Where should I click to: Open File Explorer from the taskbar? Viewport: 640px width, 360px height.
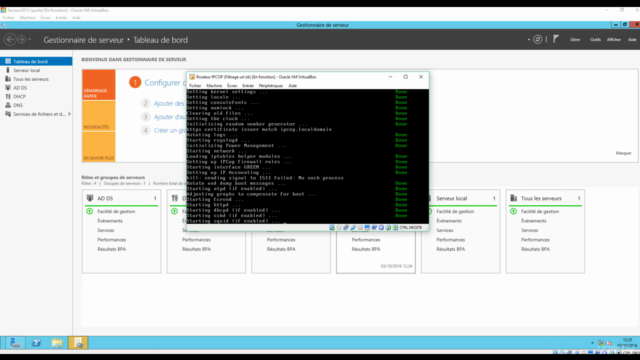coord(57,343)
